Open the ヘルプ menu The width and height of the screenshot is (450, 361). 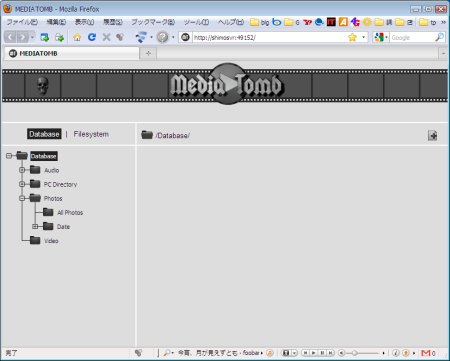(231, 22)
